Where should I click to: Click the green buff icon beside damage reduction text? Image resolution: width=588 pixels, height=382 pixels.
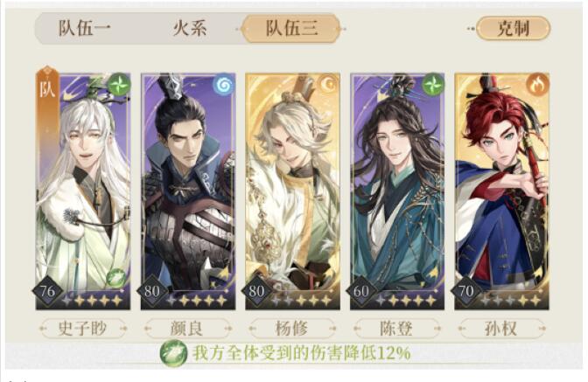pos(173,353)
